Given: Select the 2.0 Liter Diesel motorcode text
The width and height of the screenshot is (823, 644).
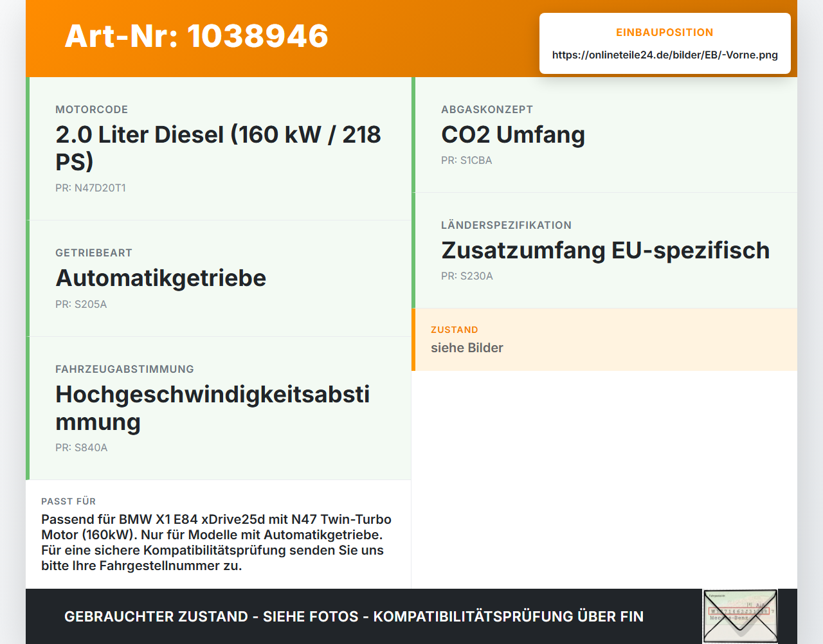Looking at the screenshot, I should 219,148.
